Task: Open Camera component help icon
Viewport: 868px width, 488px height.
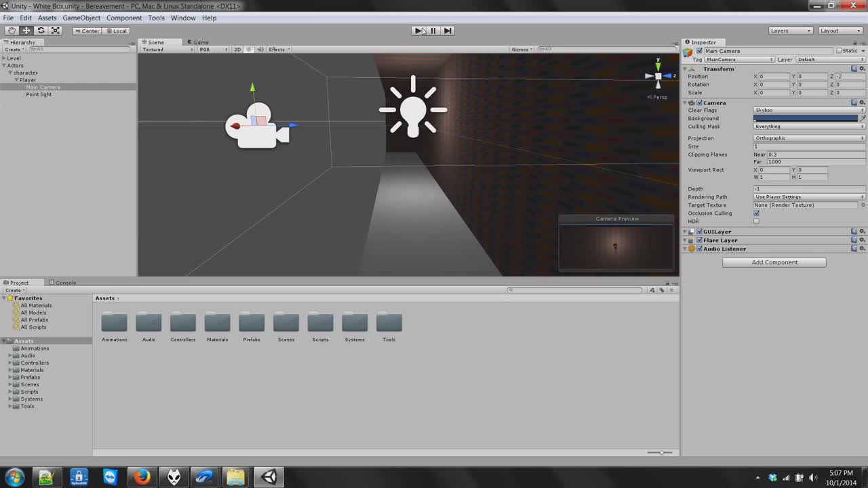Action: tap(854, 103)
